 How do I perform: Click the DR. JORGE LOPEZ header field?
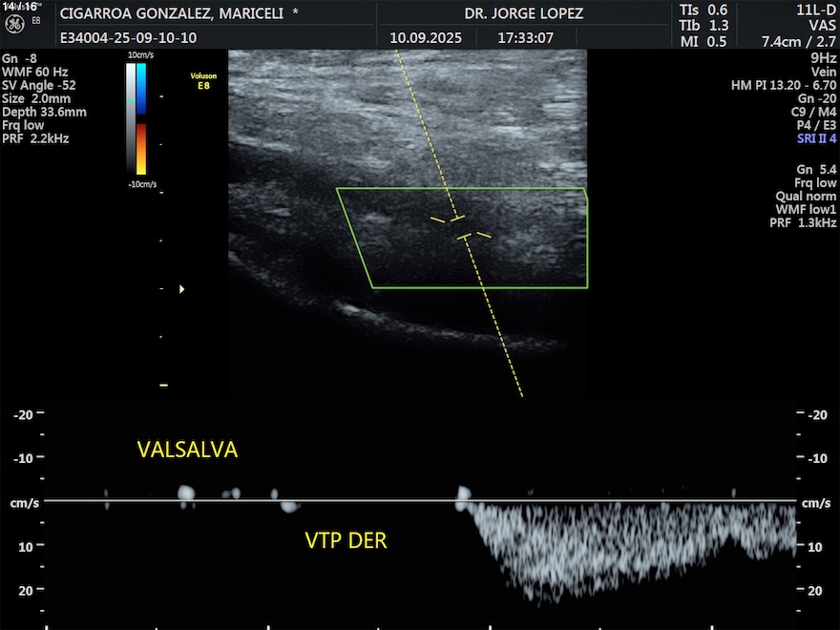click(523, 13)
